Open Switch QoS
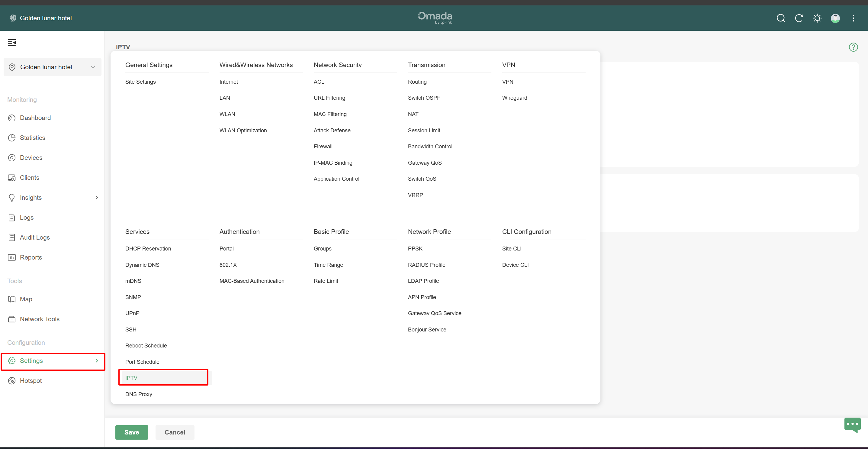This screenshot has height=449, width=868. (x=422, y=179)
